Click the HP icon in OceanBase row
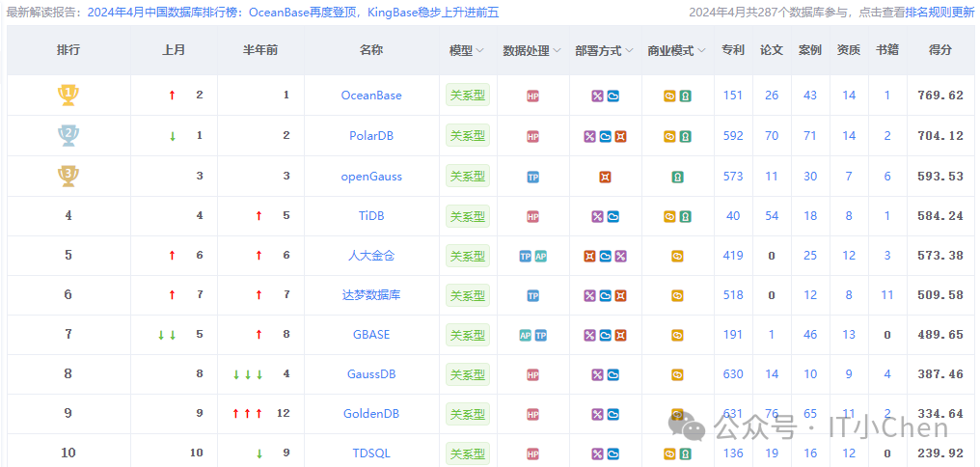Screen dimensions: 980x467 tap(532, 96)
